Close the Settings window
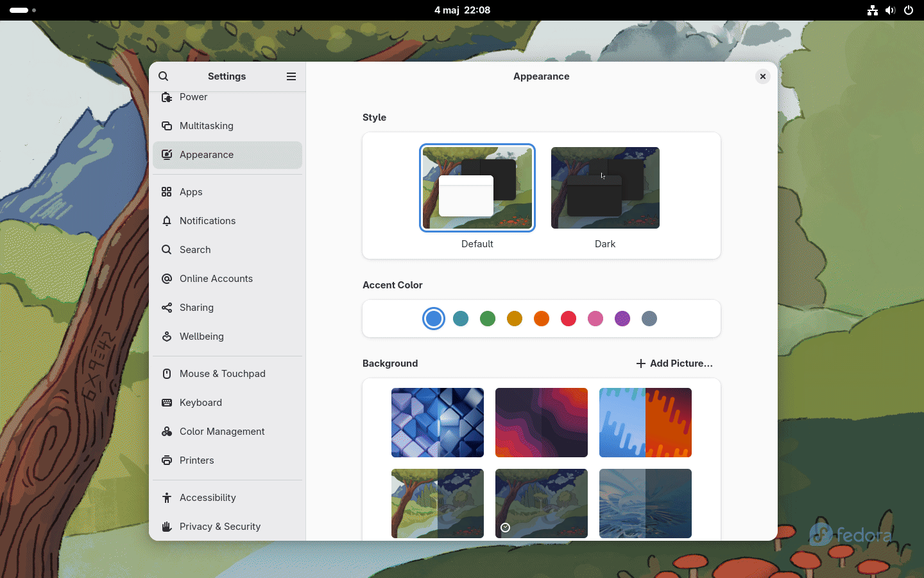Viewport: 924px width, 578px height. point(763,76)
